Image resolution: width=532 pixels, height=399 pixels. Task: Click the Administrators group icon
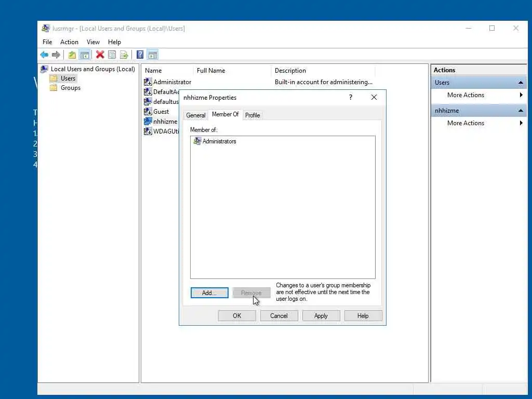tap(197, 141)
